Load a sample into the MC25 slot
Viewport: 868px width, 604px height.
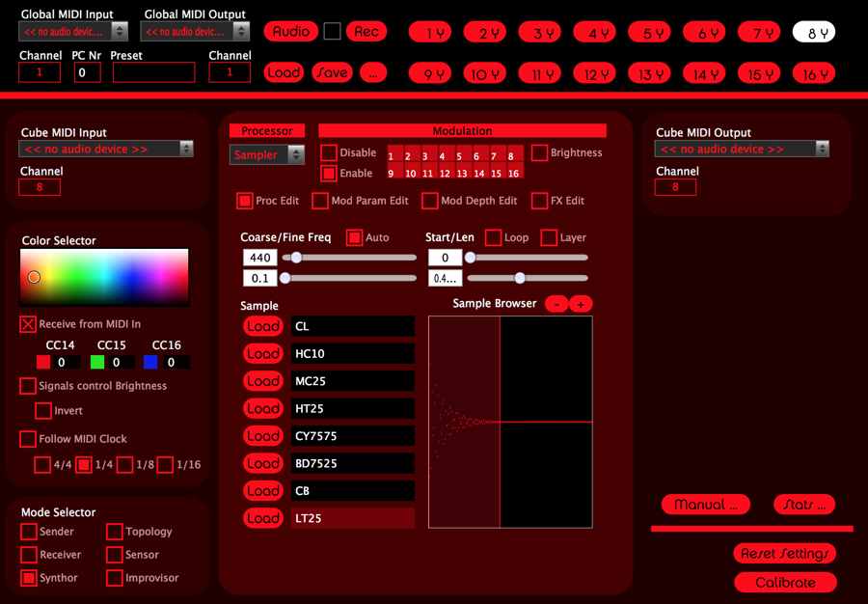tap(263, 381)
